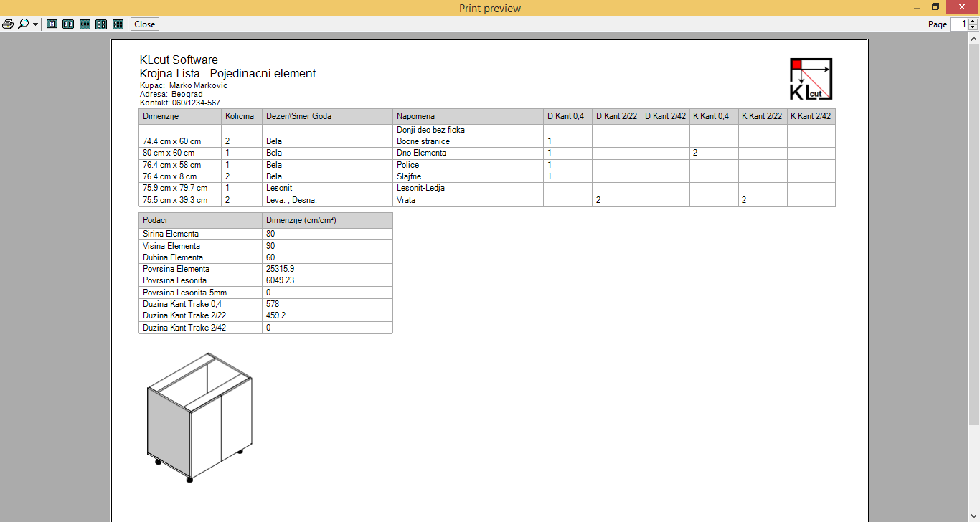Click the magnifier Zoom icon
This screenshot has width=980, height=522.
tap(23, 24)
